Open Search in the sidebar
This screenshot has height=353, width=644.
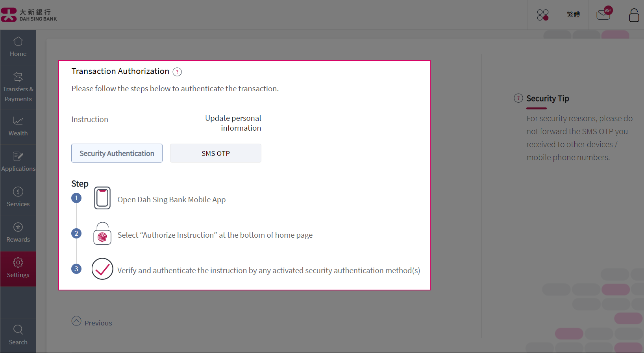tap(18, 335)
